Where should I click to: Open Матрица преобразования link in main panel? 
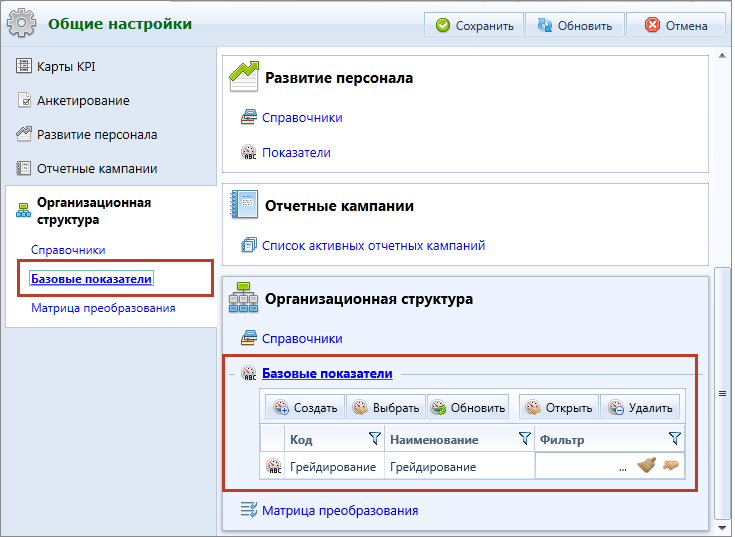click(340, 511)
